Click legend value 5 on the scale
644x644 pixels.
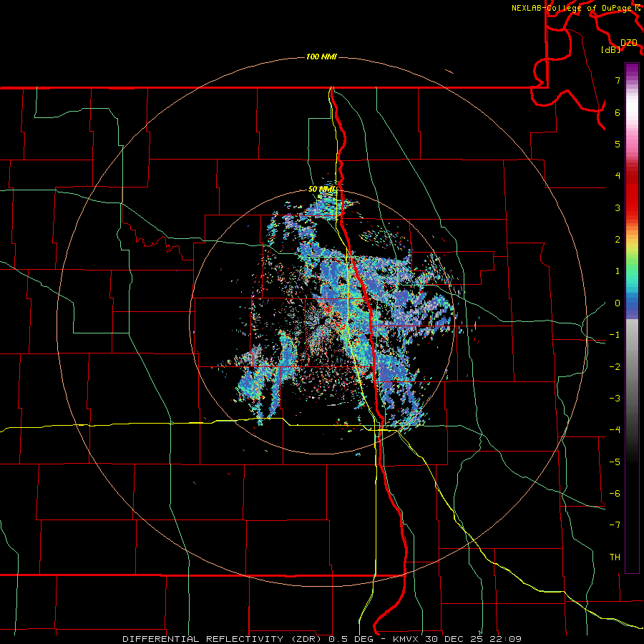(x=618, y=144)
